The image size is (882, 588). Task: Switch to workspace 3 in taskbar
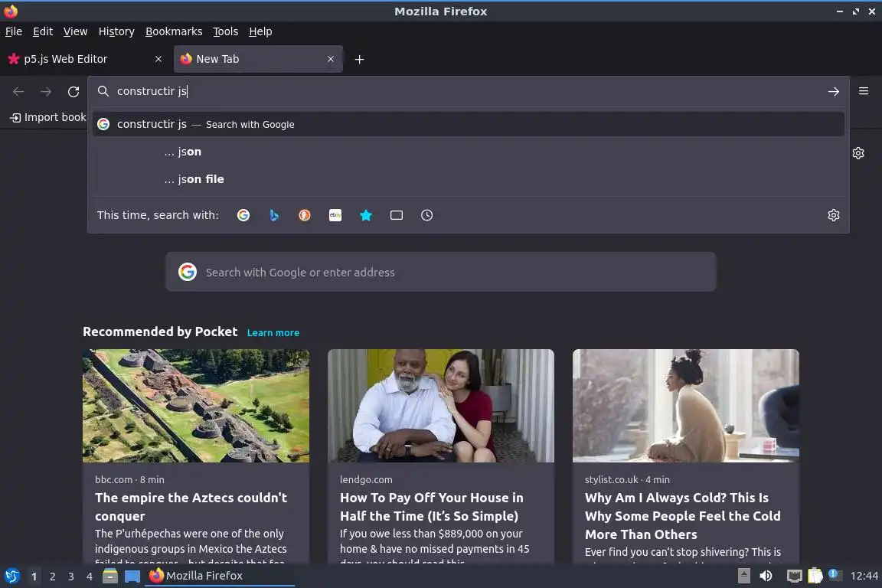pyautogui.click(x=71, y=577)
